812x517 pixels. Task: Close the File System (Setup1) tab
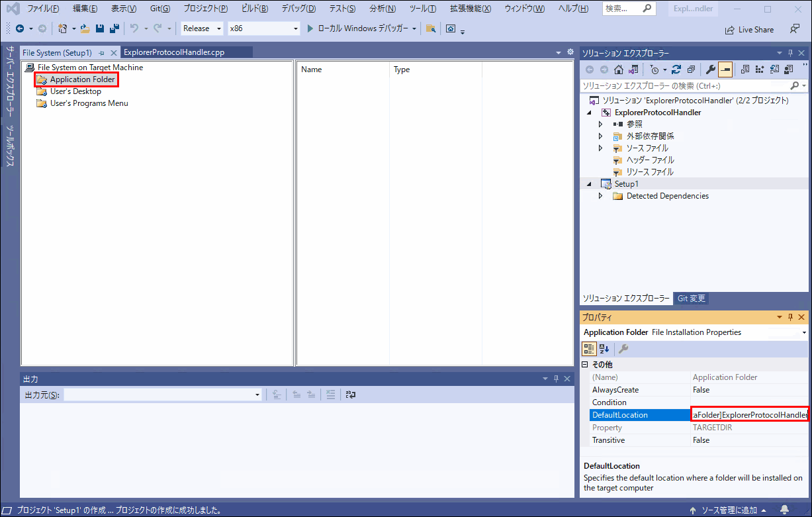point(114,52)
